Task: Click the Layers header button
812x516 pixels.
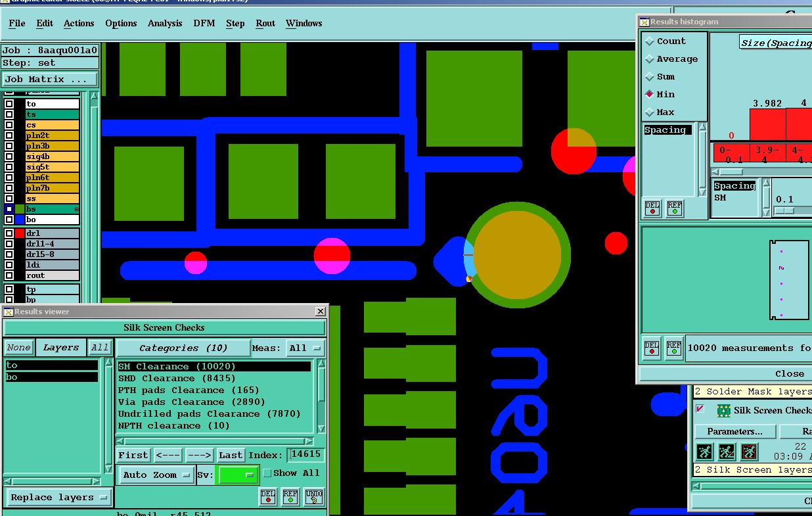Action: pyautogui.click(x=60, y=348)
